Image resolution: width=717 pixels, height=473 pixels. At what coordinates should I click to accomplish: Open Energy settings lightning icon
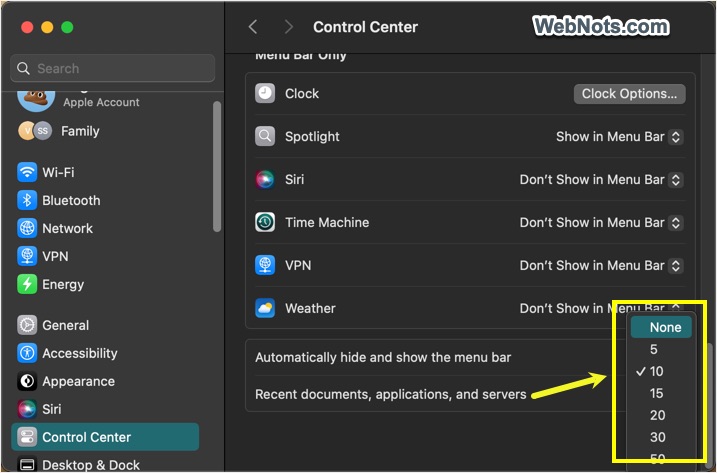pyautogui.click(x=27, y=284)
